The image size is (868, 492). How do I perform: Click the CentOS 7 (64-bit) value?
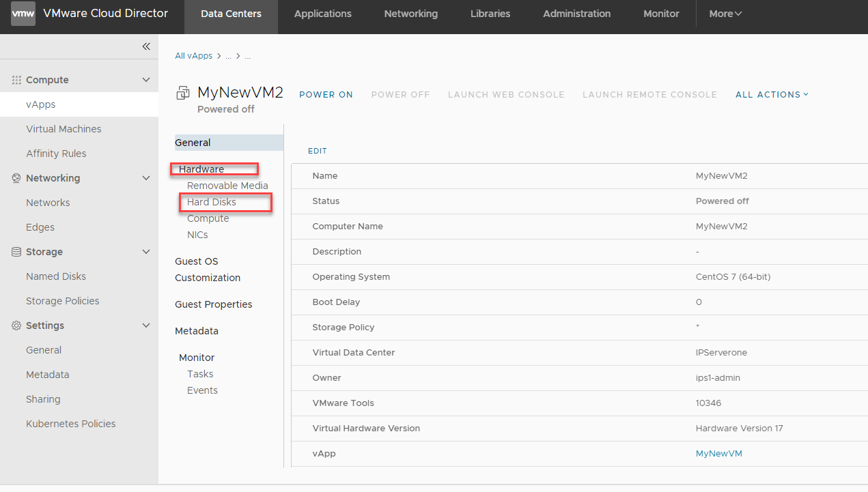click(733, 277)
